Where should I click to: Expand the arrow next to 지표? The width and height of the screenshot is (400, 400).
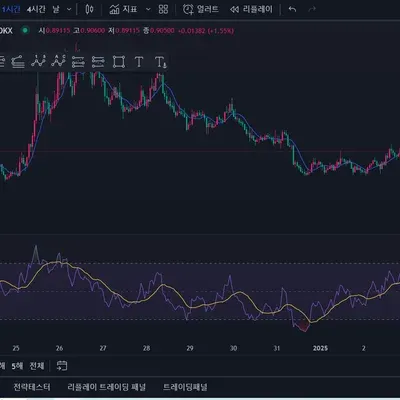(x=148, y=9)
